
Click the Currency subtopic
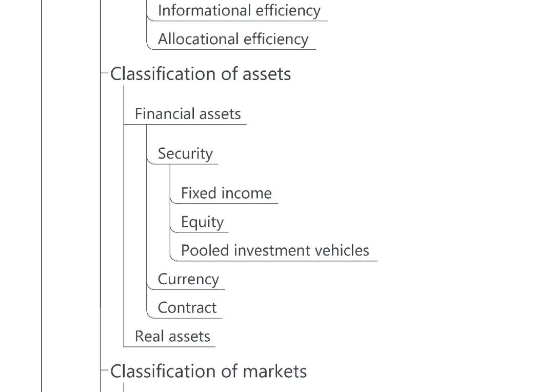point(188,279)
